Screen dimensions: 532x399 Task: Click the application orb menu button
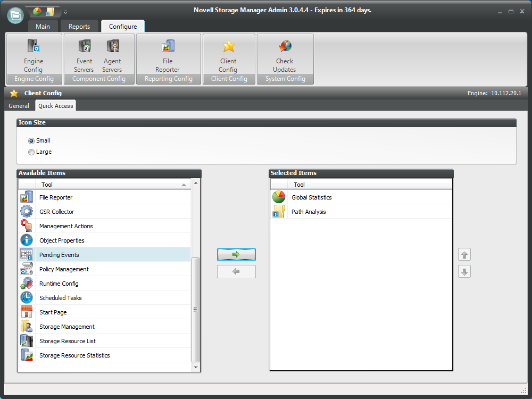(15, 15)
